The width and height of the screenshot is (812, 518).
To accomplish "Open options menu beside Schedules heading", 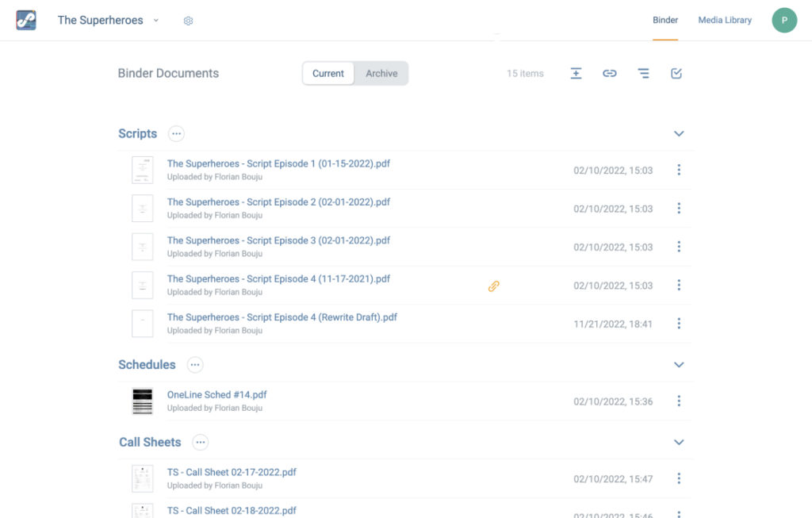I will coord(195,365).
